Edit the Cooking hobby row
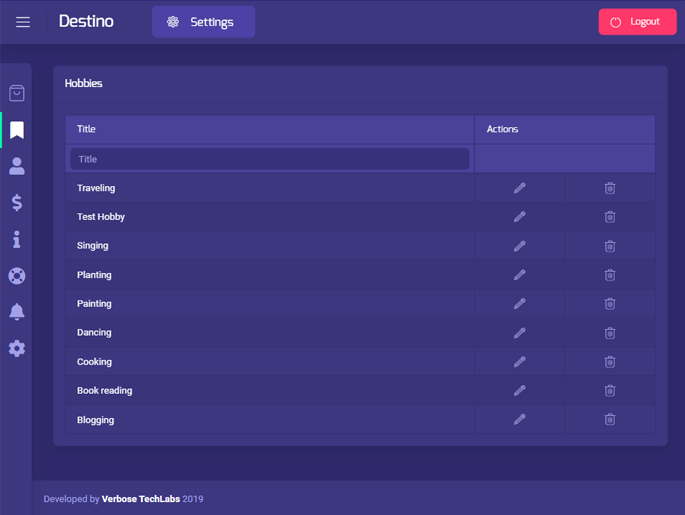Viewport: 685px width, 515px height. coord(519,362)
